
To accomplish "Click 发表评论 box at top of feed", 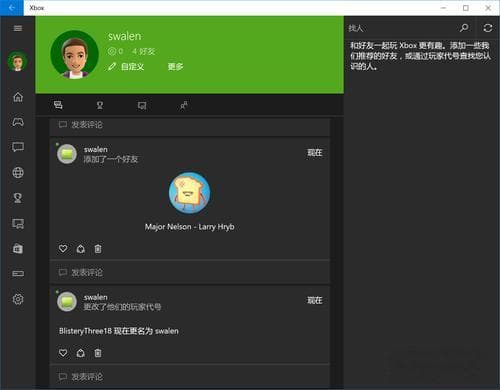I will 190,125.
